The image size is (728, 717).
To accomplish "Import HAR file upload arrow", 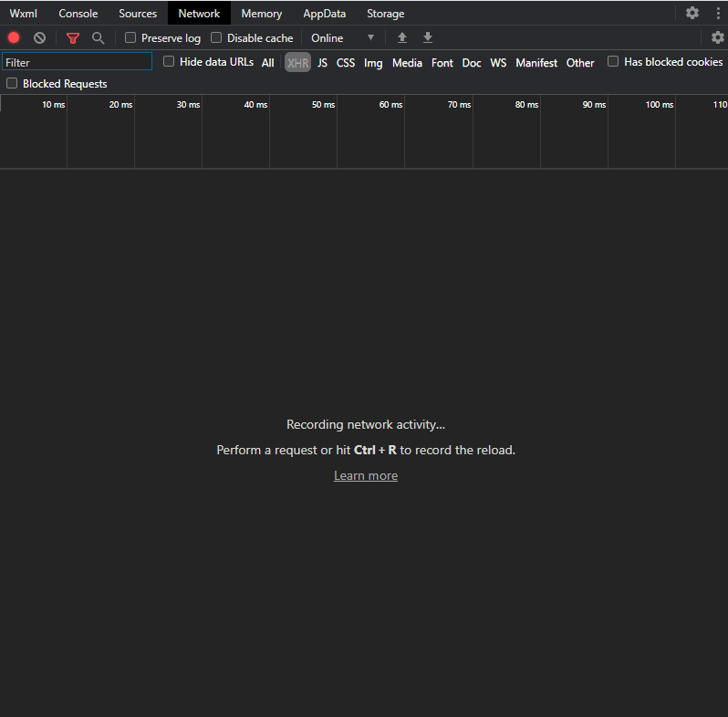I will pyautogui.click(x=402, y=37).
